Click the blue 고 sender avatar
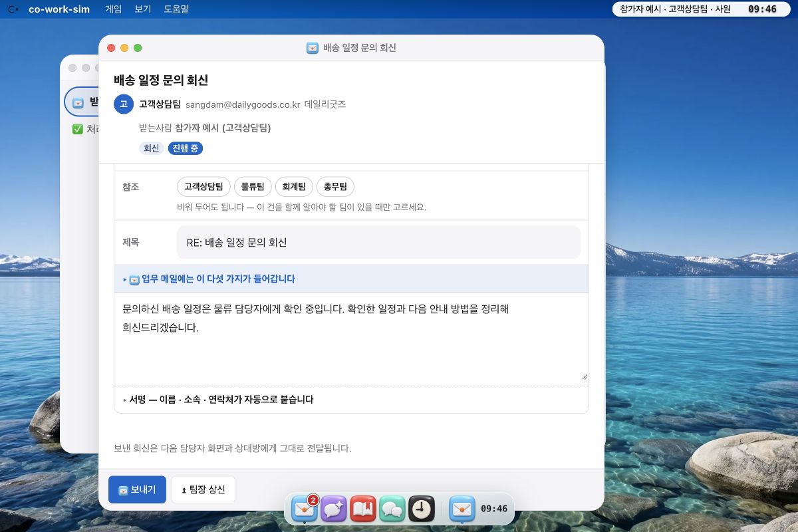798x532 pixels. 124,104
